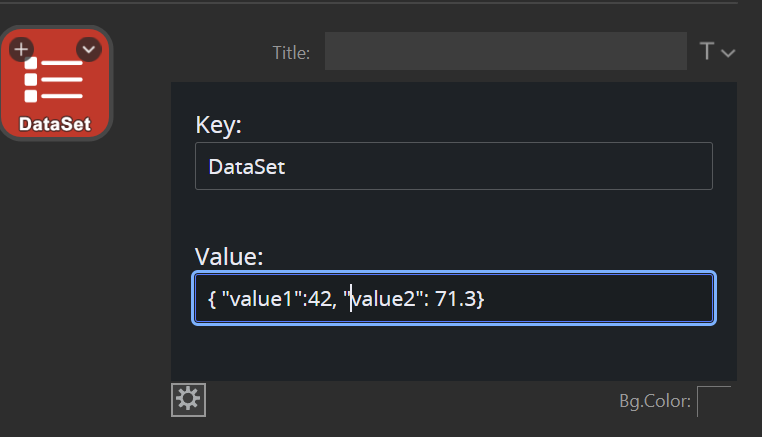Click the "Bg.Color:" label
Image resolution: width=762 pixels, height=437 pixels.
654,402
